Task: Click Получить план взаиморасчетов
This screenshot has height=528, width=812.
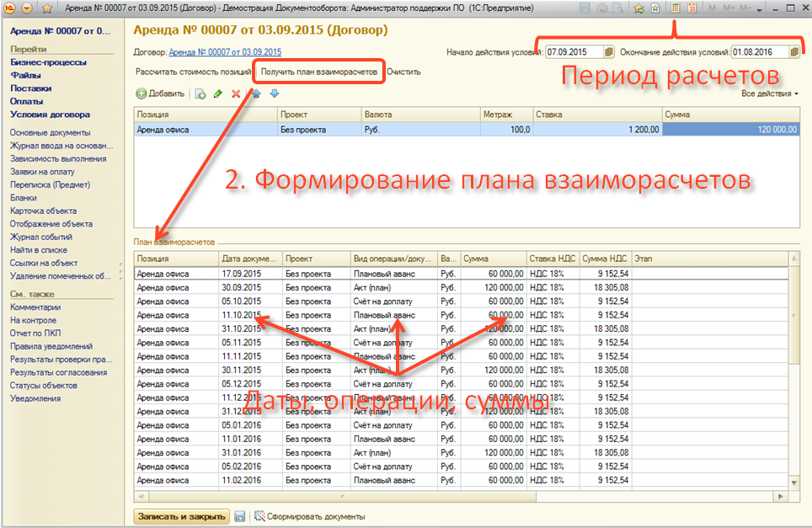Action: pos(318,72)
